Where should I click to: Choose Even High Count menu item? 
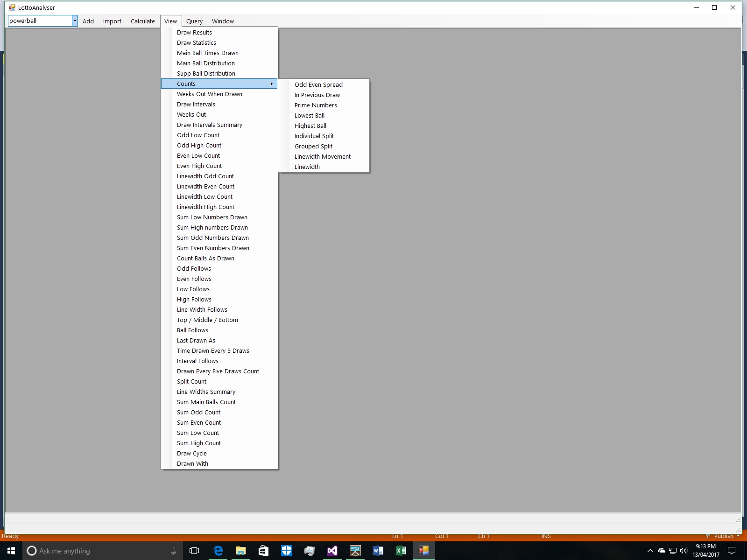[219, 166]
